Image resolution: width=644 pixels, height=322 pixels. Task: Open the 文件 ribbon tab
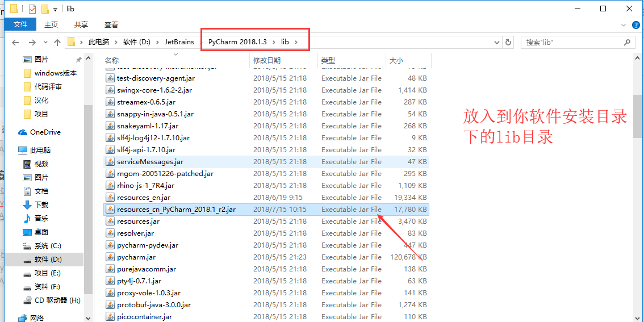(20, 24)
